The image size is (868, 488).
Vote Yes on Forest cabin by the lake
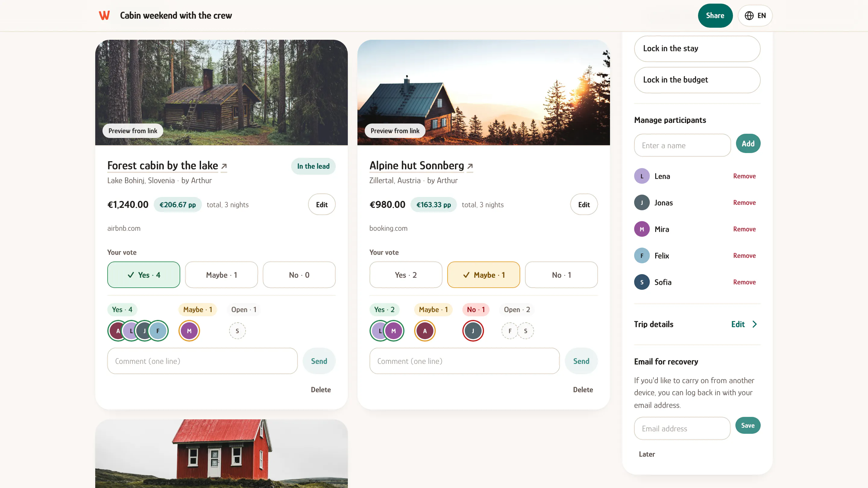pyautogui.click(x=143, y=275)
